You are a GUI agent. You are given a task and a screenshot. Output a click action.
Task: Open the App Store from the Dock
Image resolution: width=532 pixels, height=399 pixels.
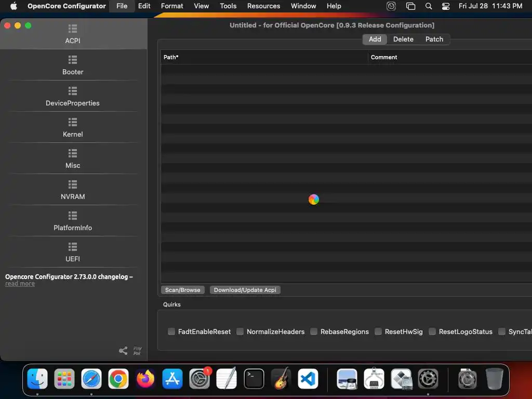point(172,379)
